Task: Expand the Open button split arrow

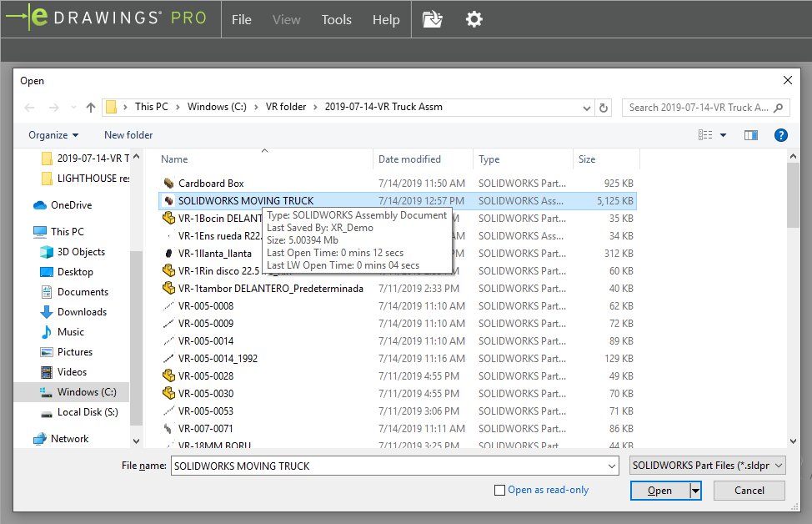Action: click(x=695, y=491)
